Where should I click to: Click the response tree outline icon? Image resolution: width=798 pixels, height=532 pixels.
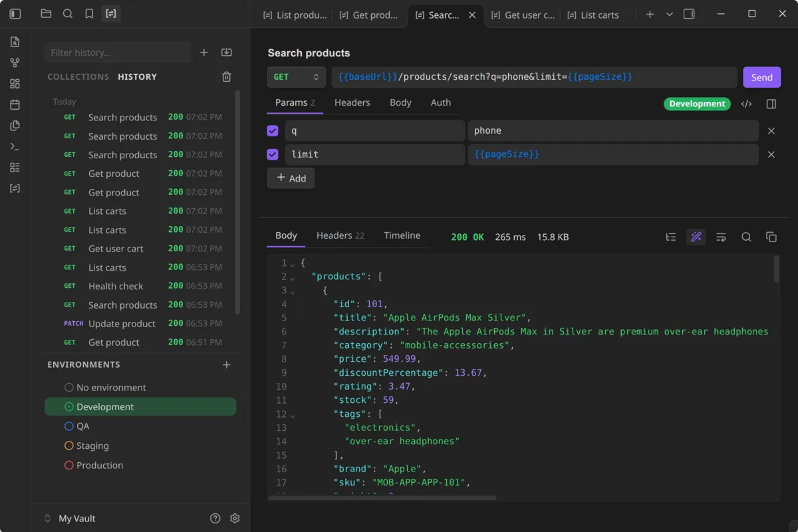pos(671,237)
